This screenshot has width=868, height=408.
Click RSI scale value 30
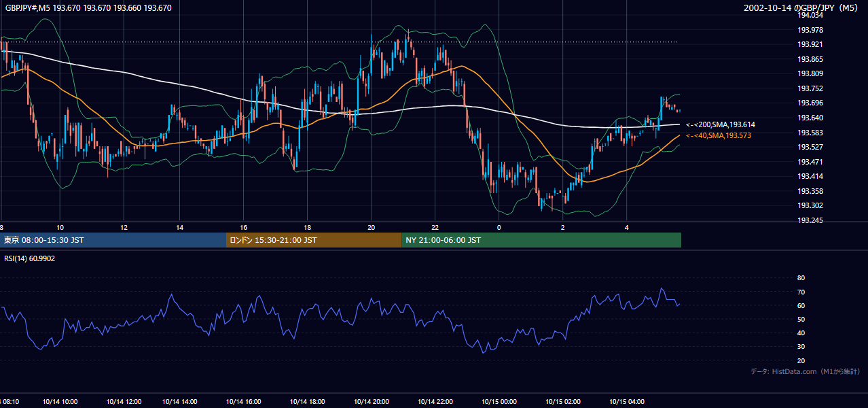click(801, 347)
